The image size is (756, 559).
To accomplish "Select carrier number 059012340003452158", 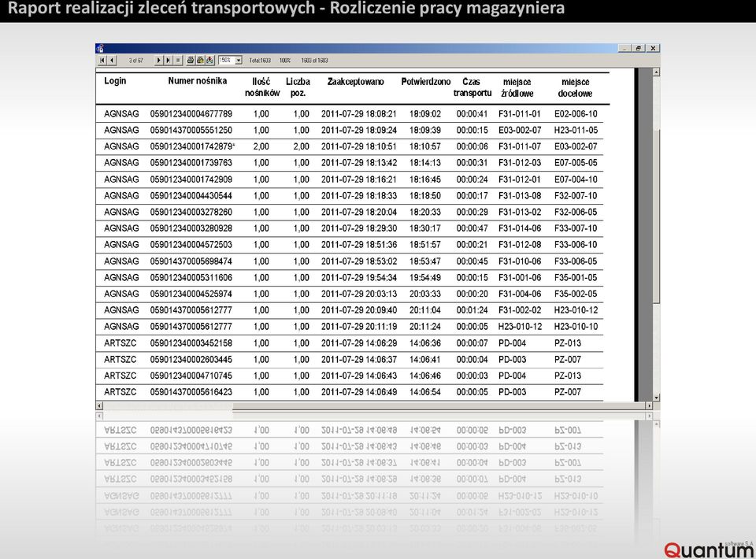I will coord(191,343).
